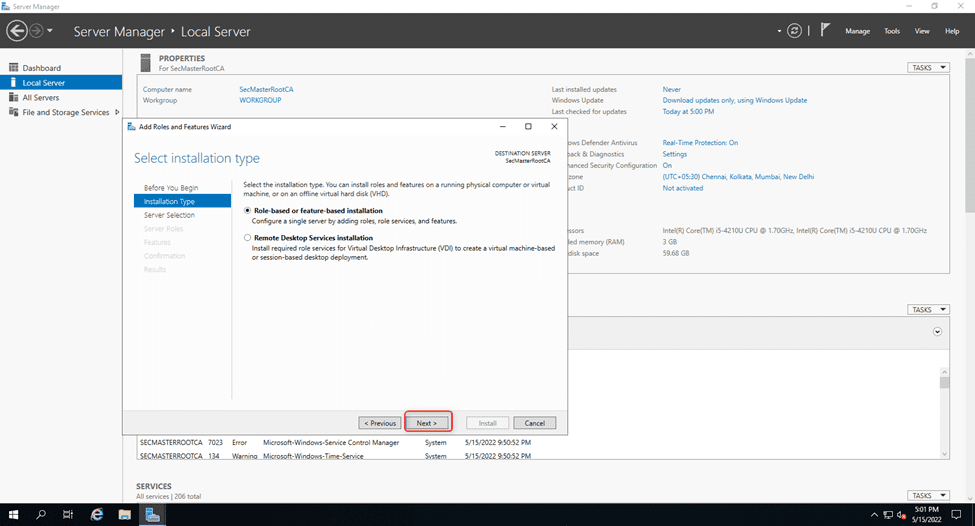The height and width of the screenshot is (526, 975).
Task: Click Today at 5:00 PM link
Action: 688,112
